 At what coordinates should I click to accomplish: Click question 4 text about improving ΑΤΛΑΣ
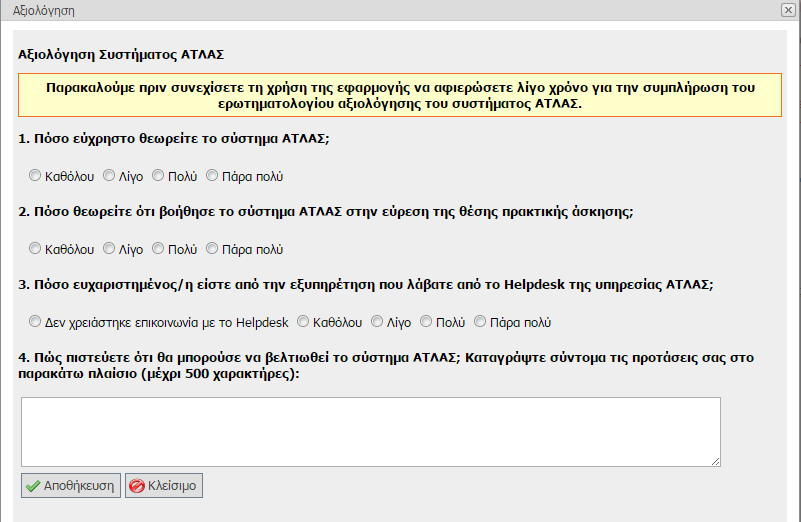386,366
